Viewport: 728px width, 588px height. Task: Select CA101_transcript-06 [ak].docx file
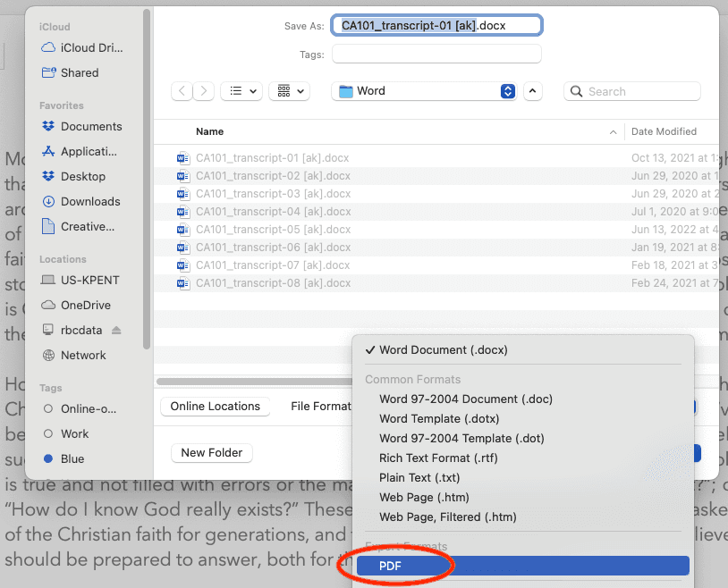[x=436, y=248]
